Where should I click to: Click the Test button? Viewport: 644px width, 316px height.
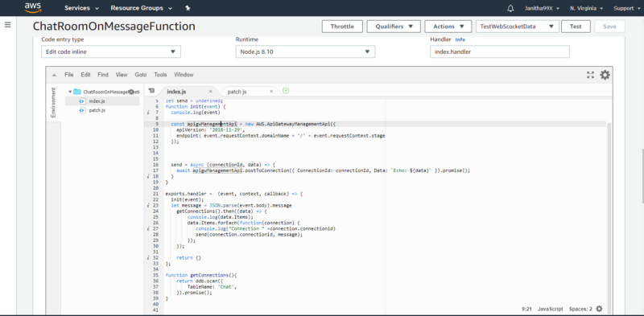tap(576, 27)
